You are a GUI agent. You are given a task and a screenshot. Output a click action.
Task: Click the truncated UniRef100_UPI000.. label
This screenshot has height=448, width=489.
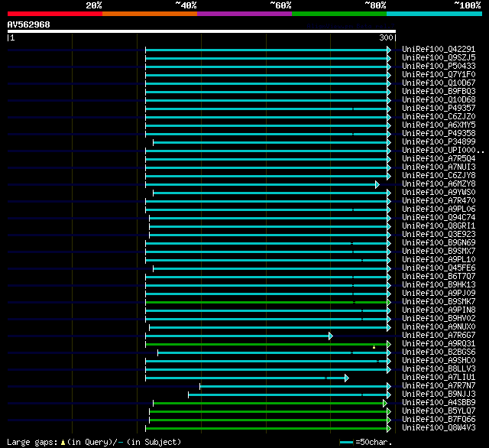pos(443,151)
